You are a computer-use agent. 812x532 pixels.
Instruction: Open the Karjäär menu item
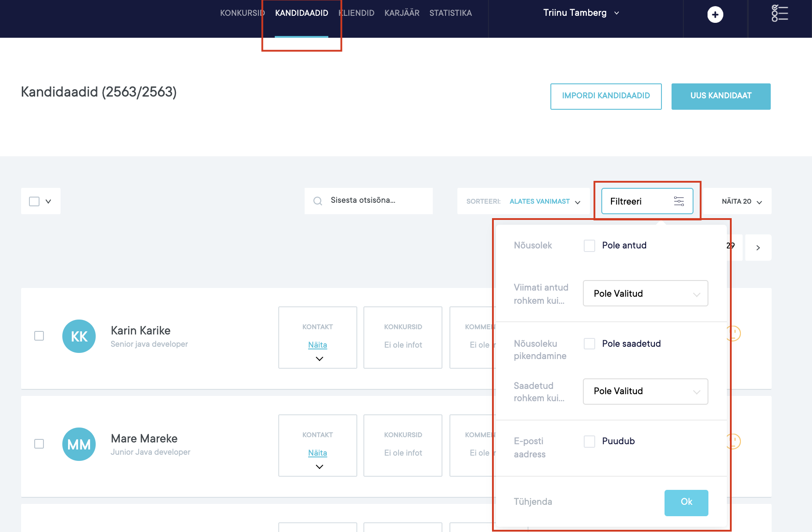click(402, 13)
